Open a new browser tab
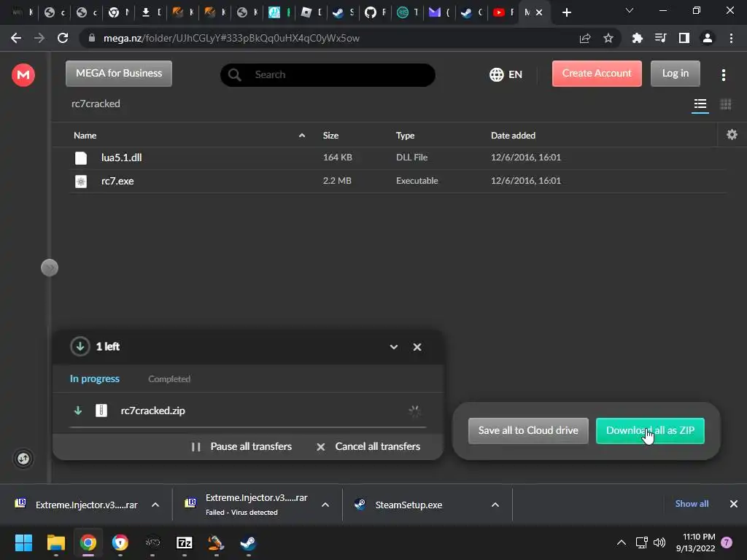This screenshot has width=747, height=560. 566,12
